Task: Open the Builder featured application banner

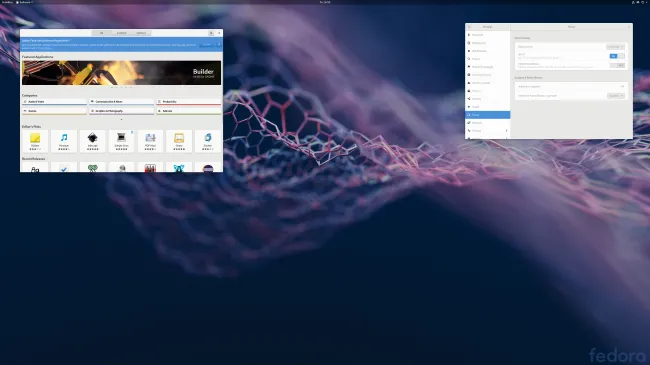Action: [121, 73]
